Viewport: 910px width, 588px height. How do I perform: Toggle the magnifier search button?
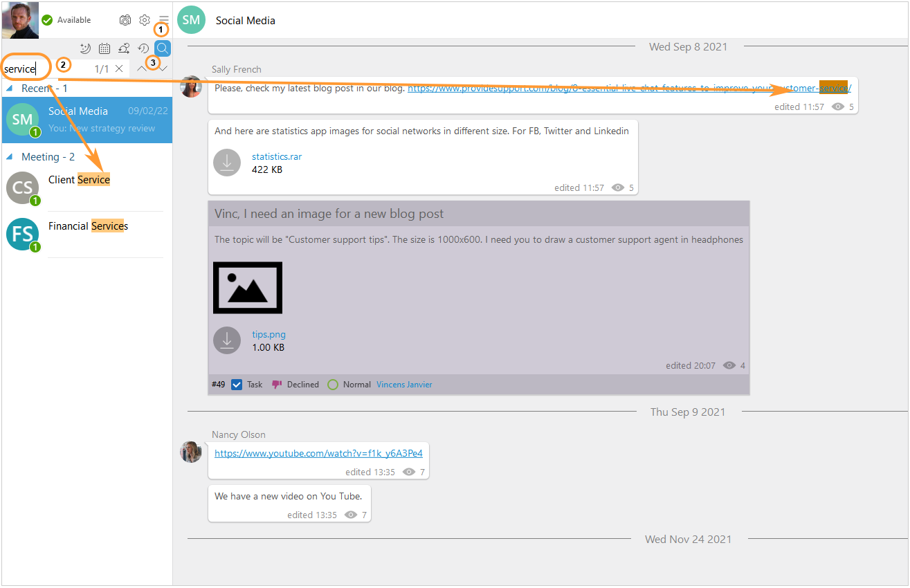click(x=163, y=48)
